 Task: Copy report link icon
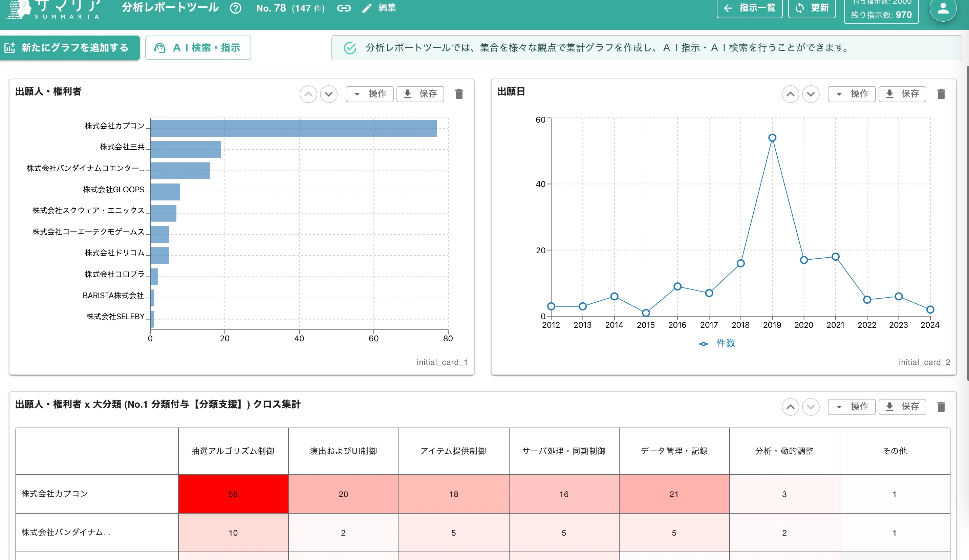[x=344, y=8]
